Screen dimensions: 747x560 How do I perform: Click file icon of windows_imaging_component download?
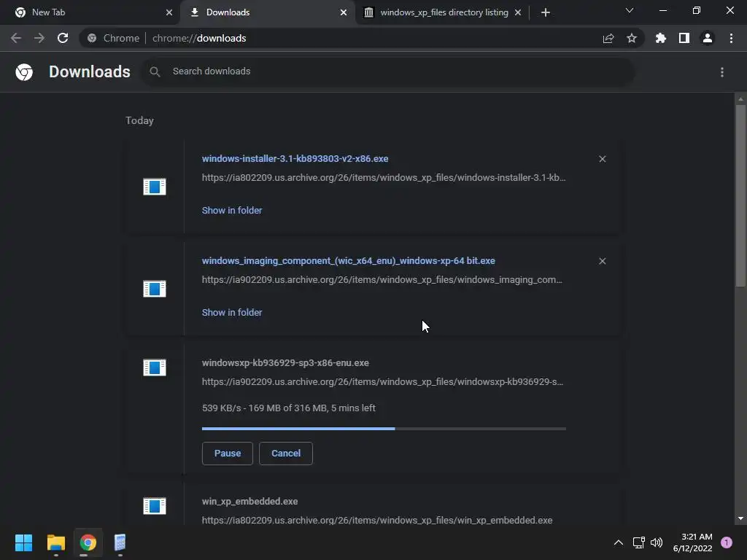point(155,289)
